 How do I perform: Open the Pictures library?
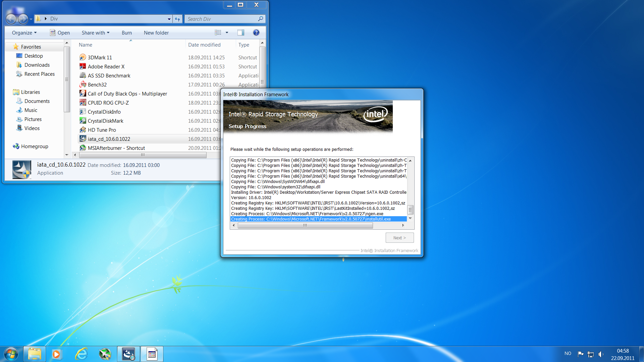point(33,119)
